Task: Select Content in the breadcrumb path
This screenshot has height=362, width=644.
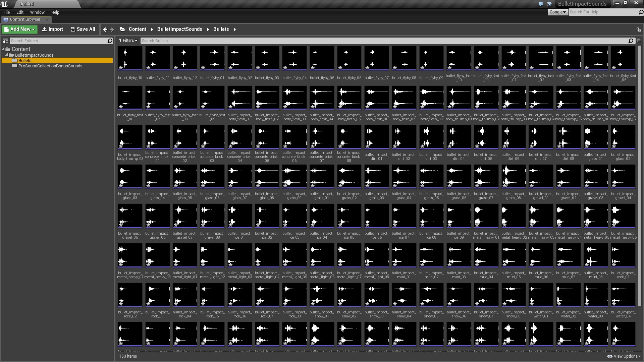Action: (138, 29)
